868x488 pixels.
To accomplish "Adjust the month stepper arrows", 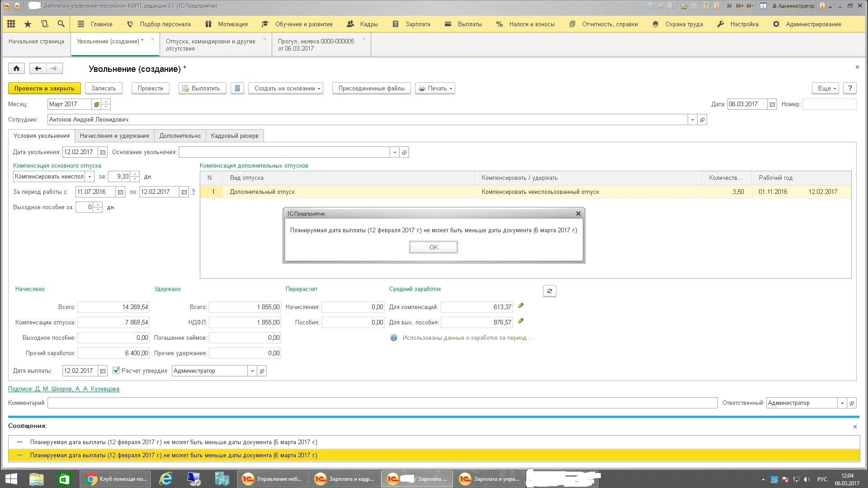I will (106, 104).
